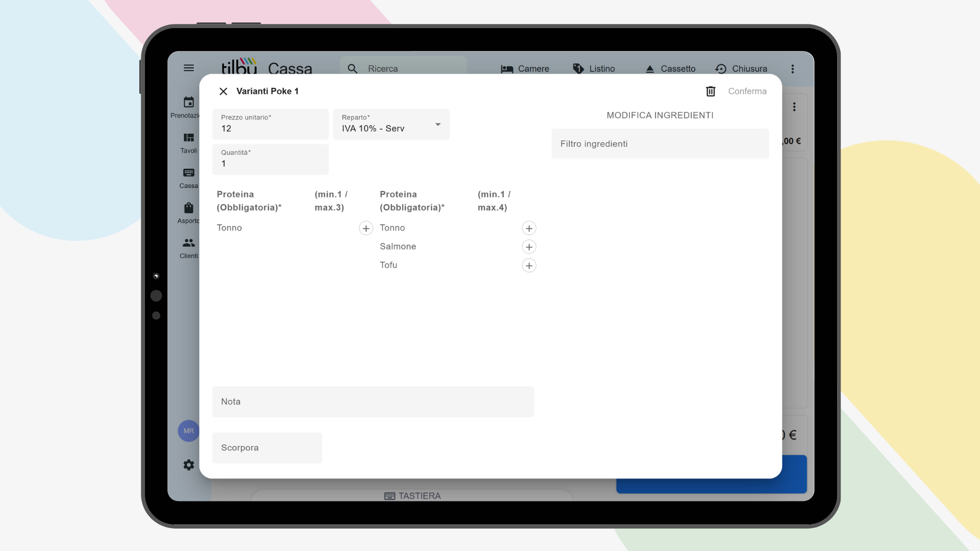Edit the Prezzo unitario field
This screenshot has height=551, width=980.
(x=271, y=124)
